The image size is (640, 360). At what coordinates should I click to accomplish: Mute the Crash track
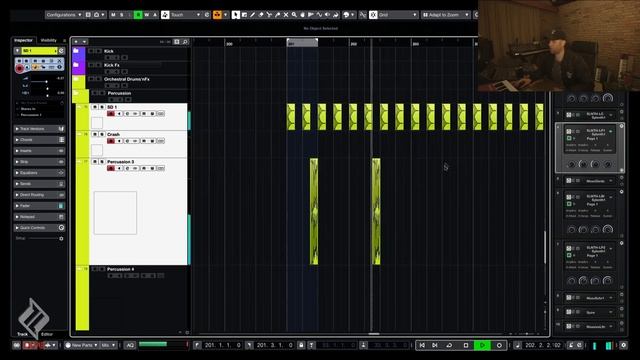tap(95, 134)
